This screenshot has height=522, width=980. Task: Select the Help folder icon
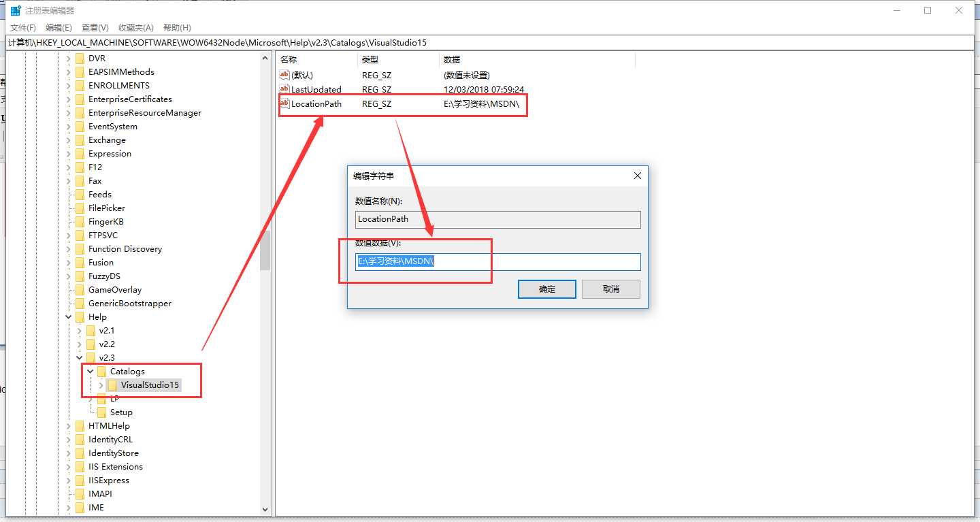(x=80, y=317)
